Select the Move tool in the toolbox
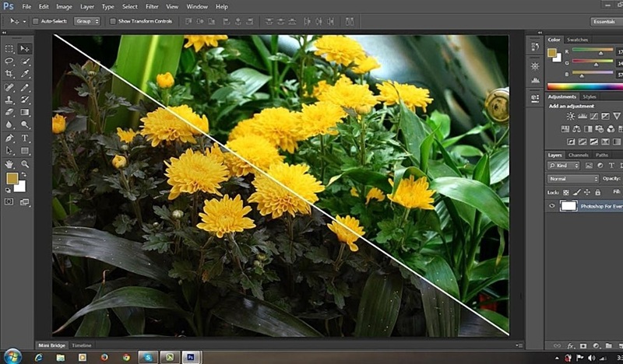Image resolution: width=623 pixels, height=364 pixels. click(25, 49)
